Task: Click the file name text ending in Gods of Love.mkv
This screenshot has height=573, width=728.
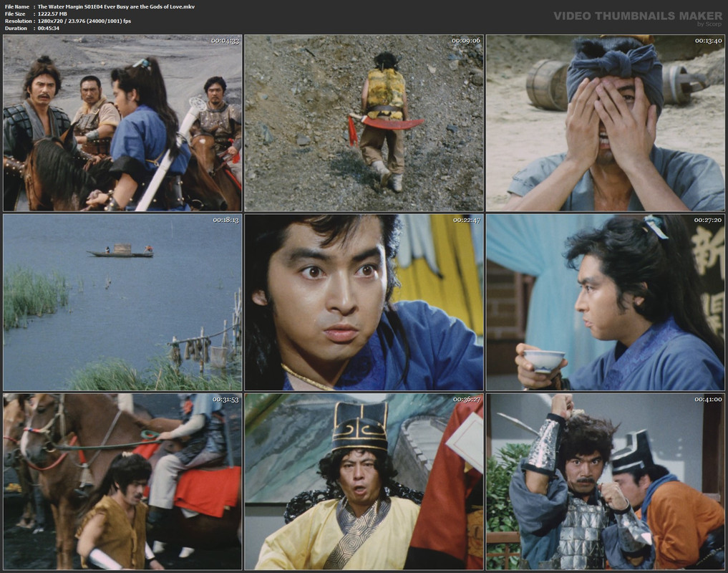Action: click(116, 6)
